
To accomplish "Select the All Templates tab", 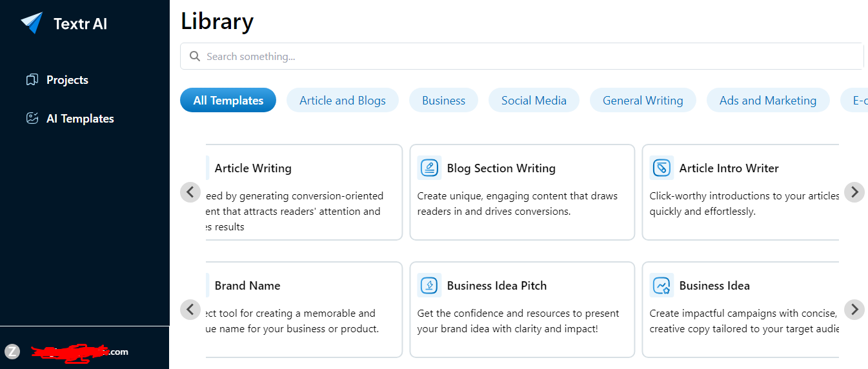I will coord(228,100).
